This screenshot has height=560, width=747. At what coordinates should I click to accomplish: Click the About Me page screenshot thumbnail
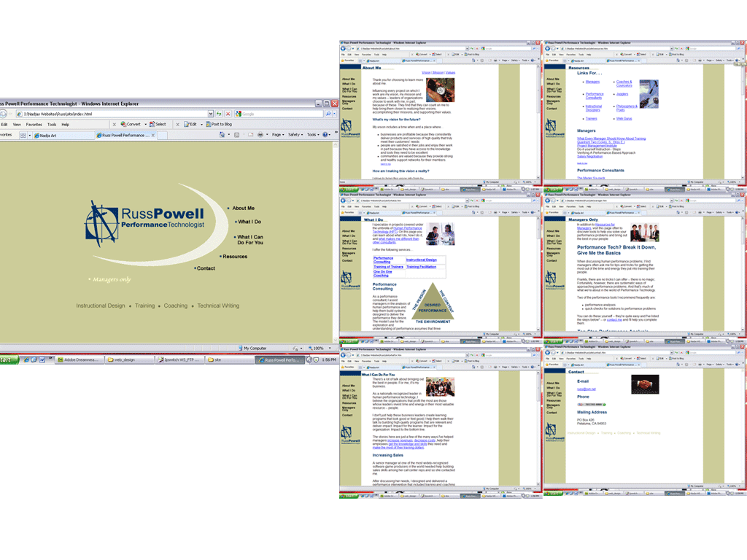point(441,116)
